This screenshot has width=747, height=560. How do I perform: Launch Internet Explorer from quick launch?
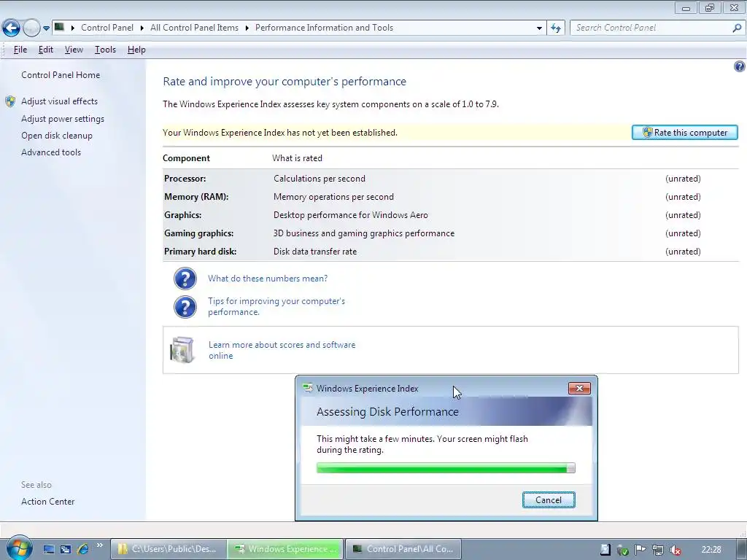83,549
